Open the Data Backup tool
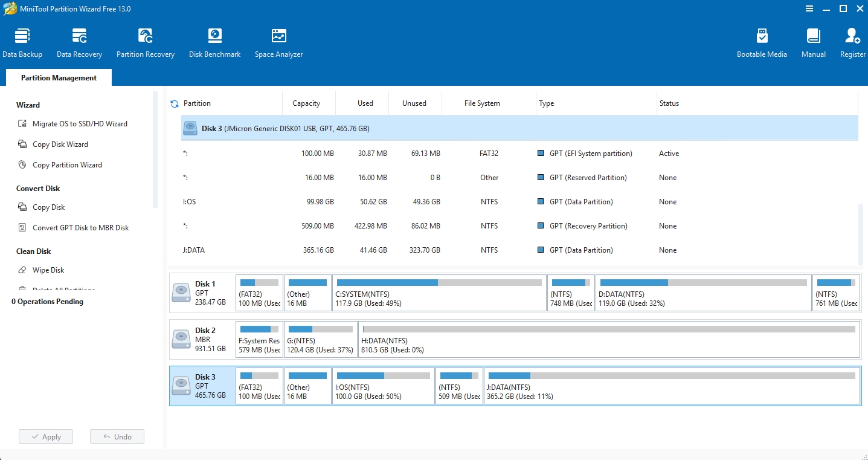 point(22,43)
